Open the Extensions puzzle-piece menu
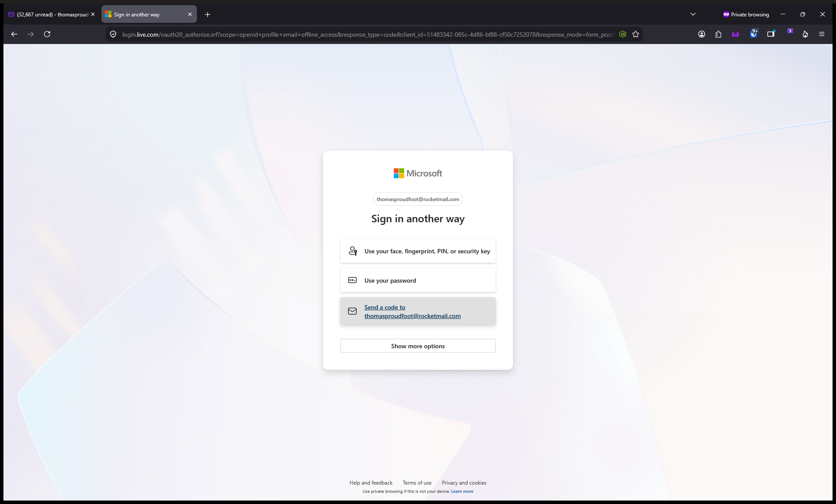836x504 pixels. coord(719,34)
